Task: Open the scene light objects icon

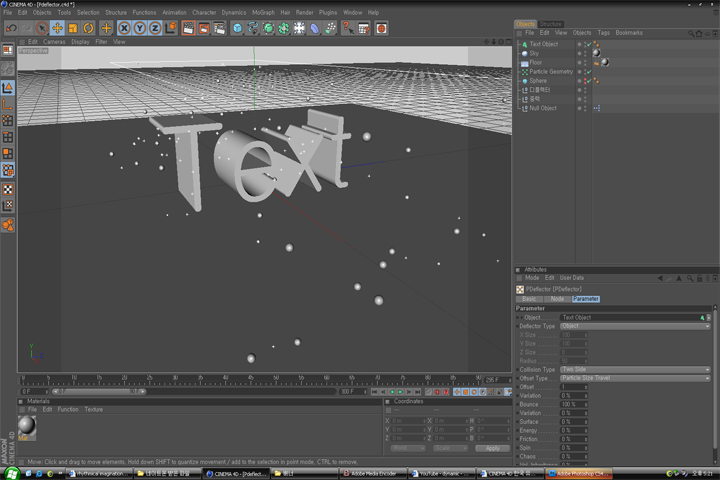Action: click(x=299, y=28)
